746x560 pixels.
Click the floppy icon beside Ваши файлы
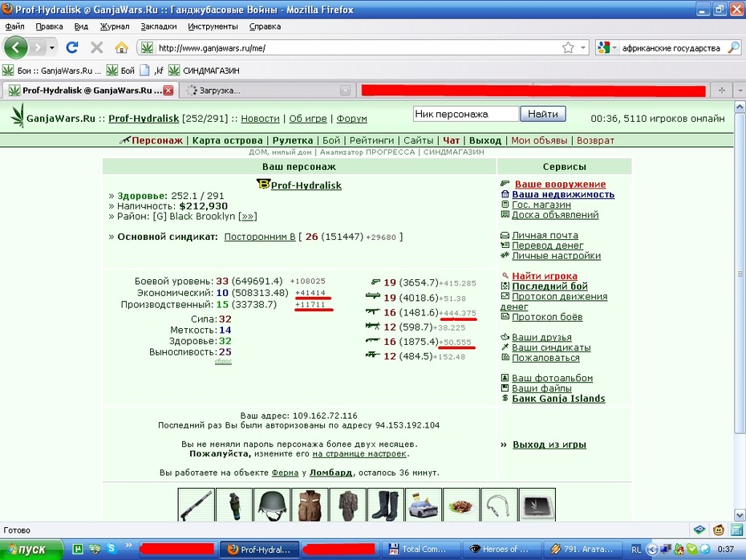click(x=505, y=388)
